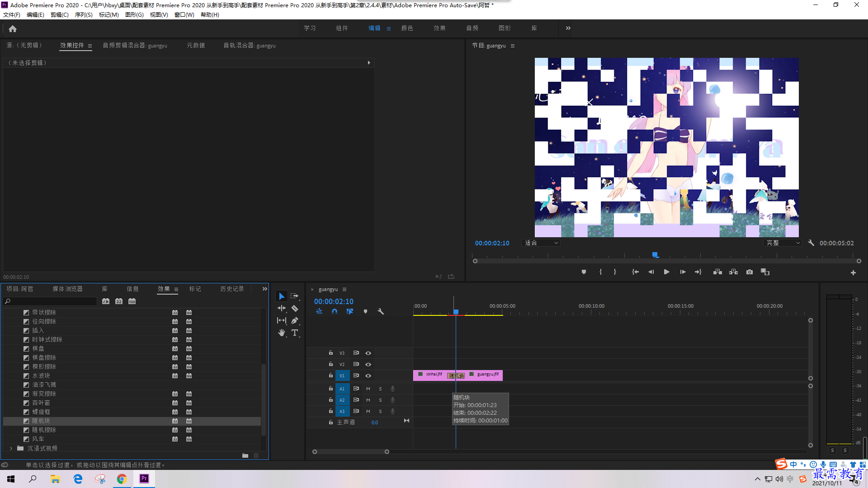This screenshot has width=868, height=488.
Task: Go to Out point in program monitor
Action: tap(698, 272)
